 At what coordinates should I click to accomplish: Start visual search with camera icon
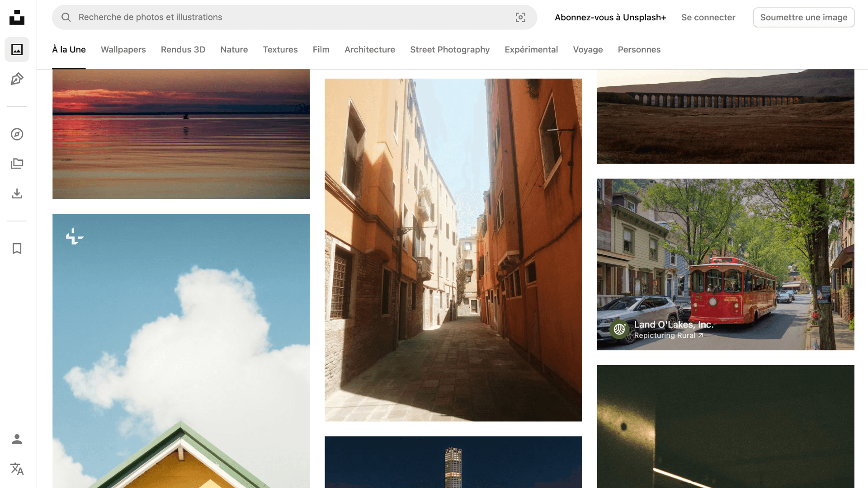coord(520,17)
